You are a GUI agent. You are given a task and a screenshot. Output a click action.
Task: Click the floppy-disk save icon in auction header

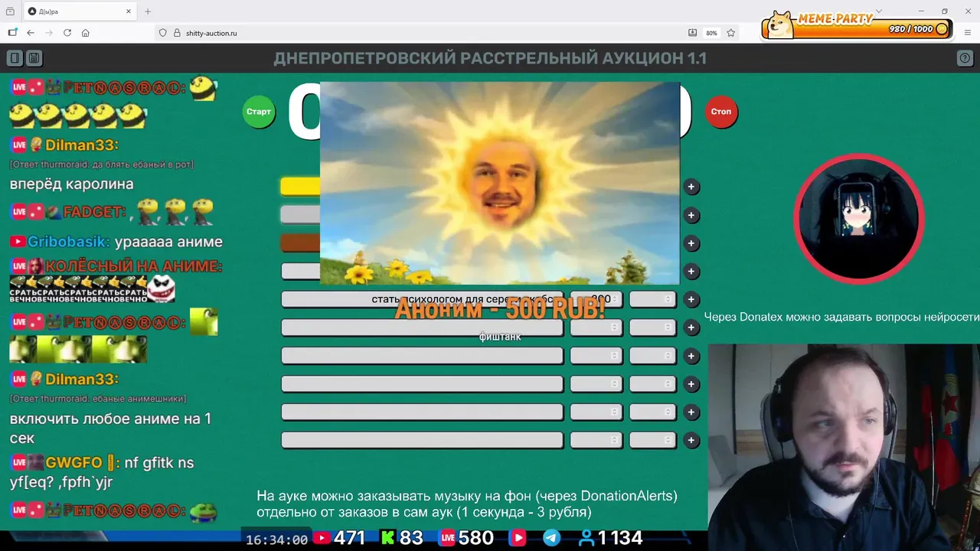(34, 58)
